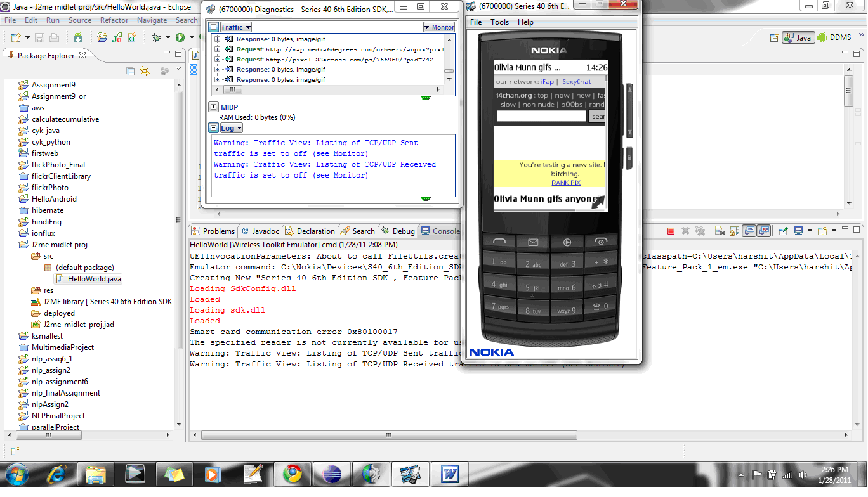
Task: Click the RANK PIX link on phone screen
Action: (566, 183)
